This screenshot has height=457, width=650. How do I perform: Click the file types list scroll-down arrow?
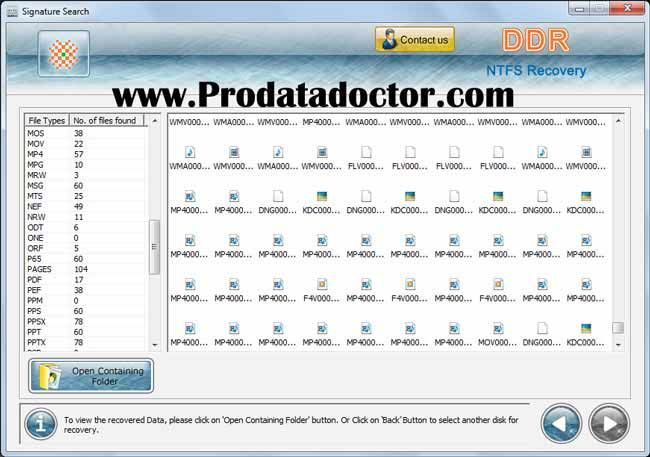tap(155, 345)
